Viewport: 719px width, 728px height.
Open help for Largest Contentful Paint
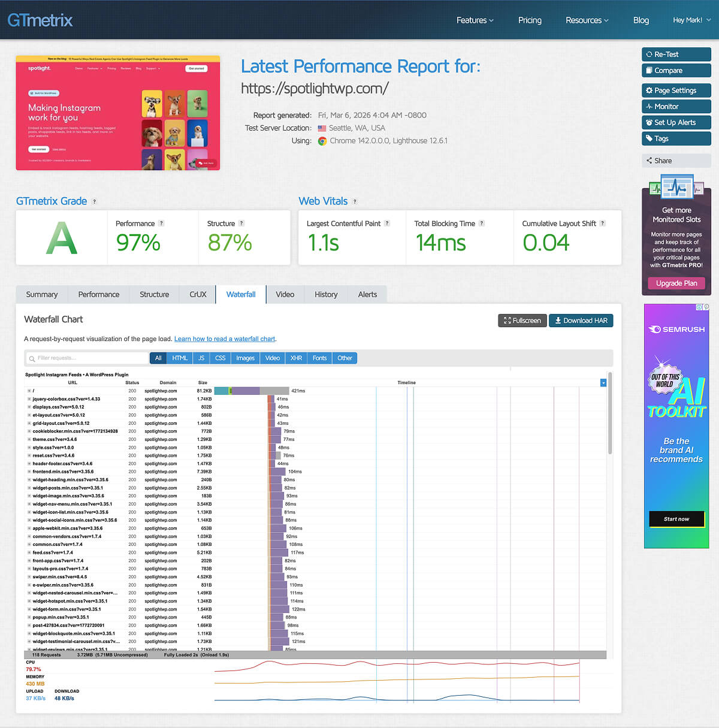(x=387, y=223)
